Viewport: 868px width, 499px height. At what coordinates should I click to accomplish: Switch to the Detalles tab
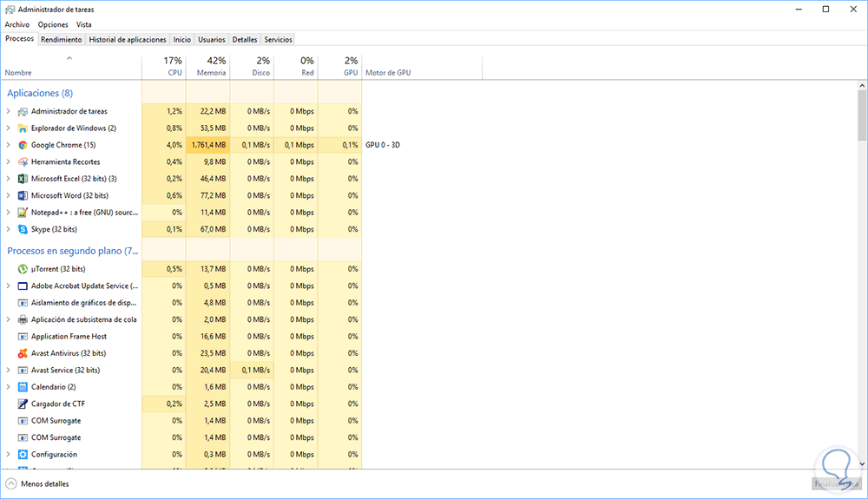[x=245, y=40]
